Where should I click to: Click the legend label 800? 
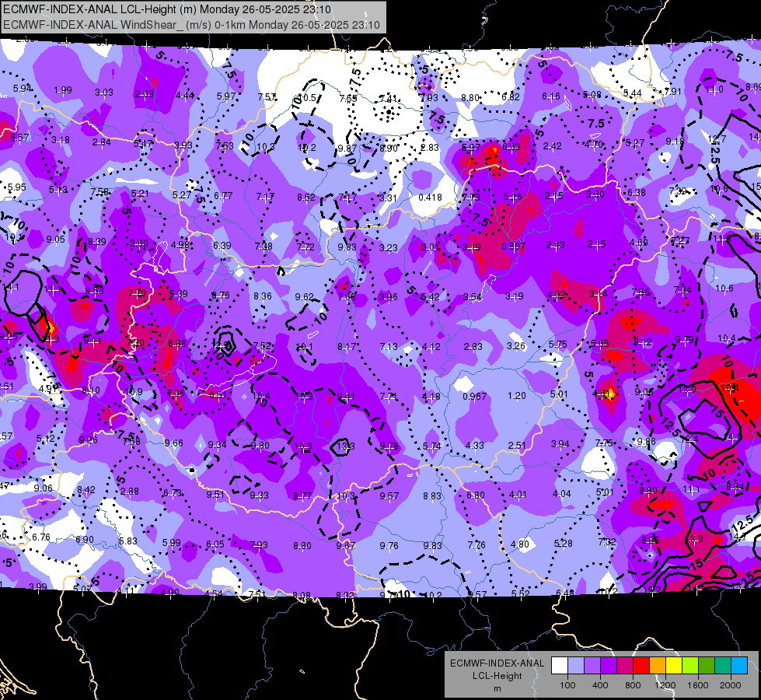633,685
